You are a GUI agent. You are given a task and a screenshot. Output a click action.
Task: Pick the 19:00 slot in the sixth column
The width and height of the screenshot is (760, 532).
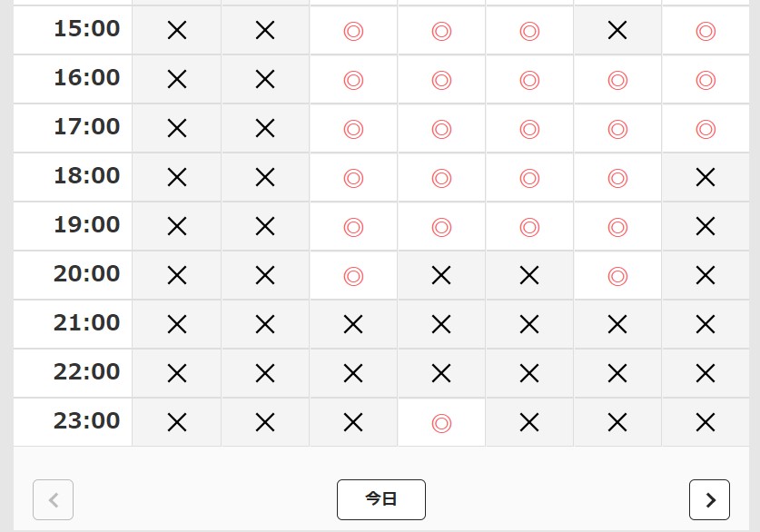pyautogui.click(x=617, y=226)
